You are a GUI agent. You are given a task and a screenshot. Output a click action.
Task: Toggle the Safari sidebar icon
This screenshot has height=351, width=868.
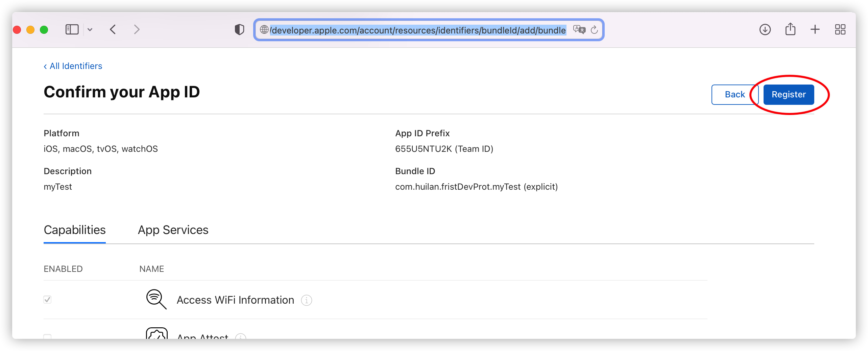click(x=72, y=30)
